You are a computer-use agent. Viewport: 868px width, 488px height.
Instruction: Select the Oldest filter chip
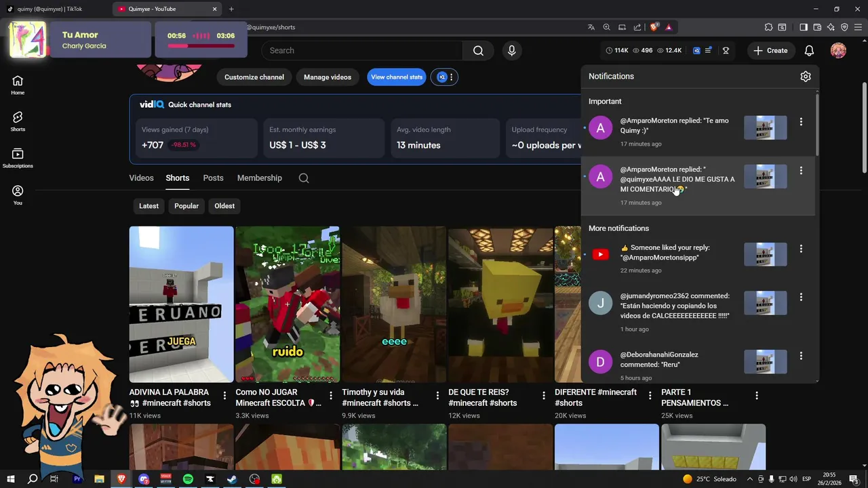click(x=224, y=206)
